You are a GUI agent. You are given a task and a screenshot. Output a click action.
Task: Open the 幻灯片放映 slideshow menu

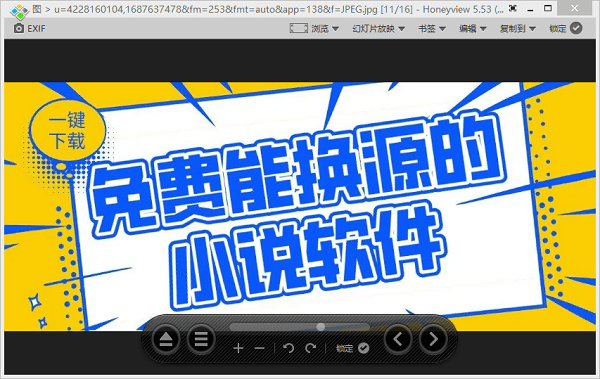[x=378, y=28]
